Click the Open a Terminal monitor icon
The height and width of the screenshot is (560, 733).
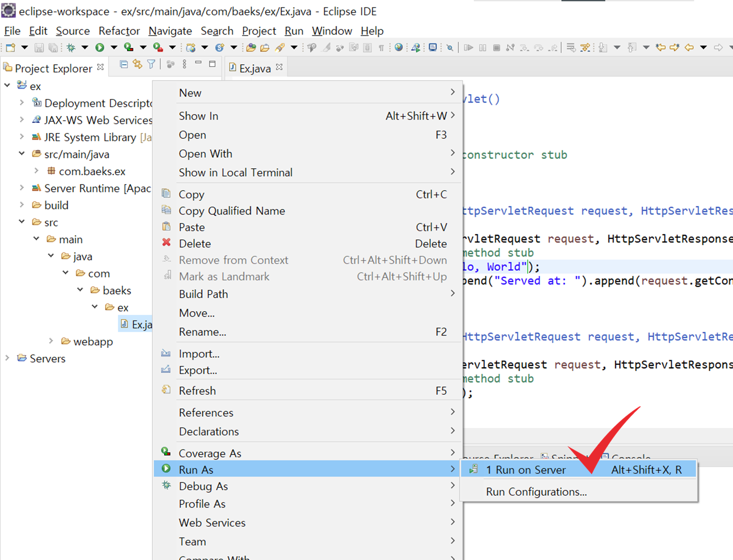click(x=433, y=48)
